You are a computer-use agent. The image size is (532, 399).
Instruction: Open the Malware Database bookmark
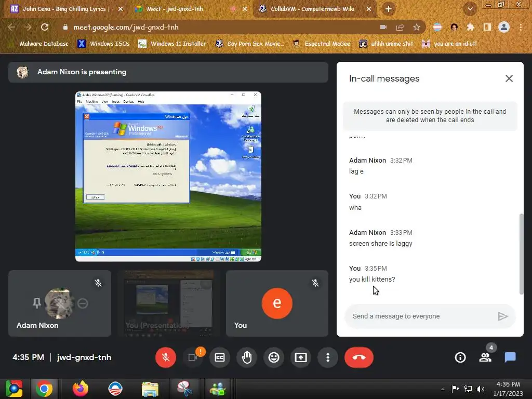39,44
